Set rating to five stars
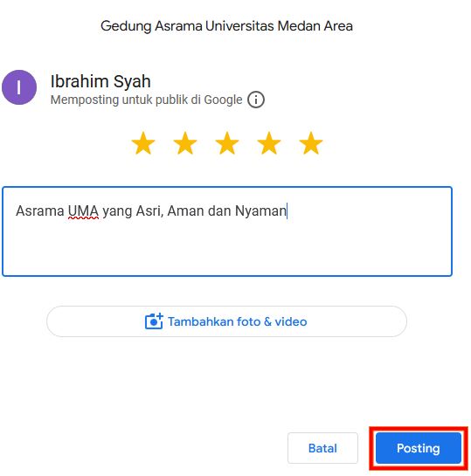 click(x=311, y=143)
